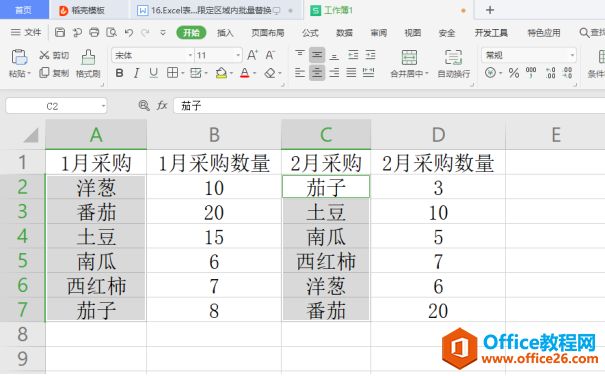The height and width of the screenshot is (376, 605).
Task: Expand the quick access toolbar customize arrow
Action: coord(163,33)
